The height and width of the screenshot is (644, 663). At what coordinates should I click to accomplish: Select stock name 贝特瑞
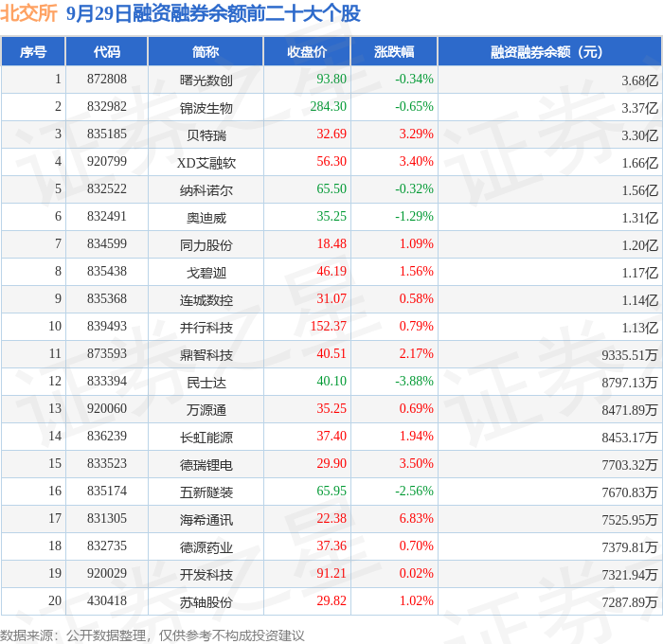point(206,135)
